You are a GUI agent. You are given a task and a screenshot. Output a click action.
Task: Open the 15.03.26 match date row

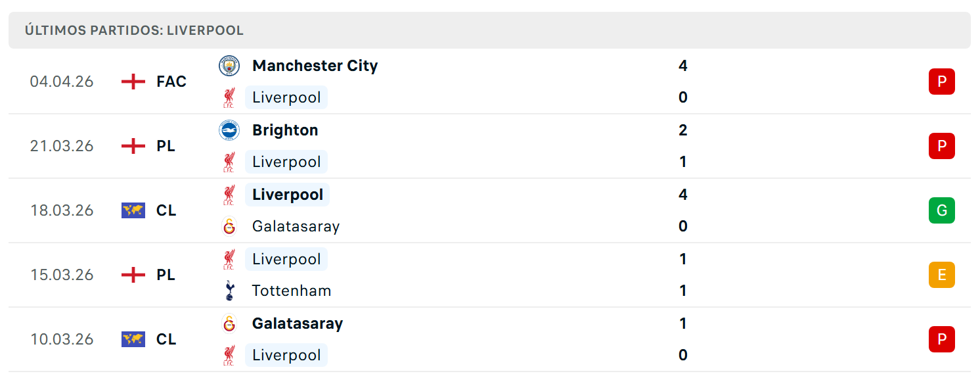pyautogui.click(x=489, y=275)
